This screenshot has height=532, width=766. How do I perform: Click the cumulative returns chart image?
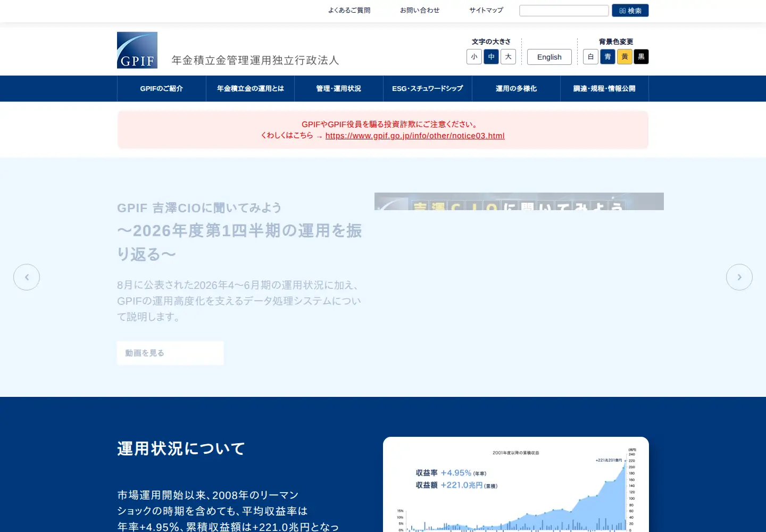tap(516, 485)
